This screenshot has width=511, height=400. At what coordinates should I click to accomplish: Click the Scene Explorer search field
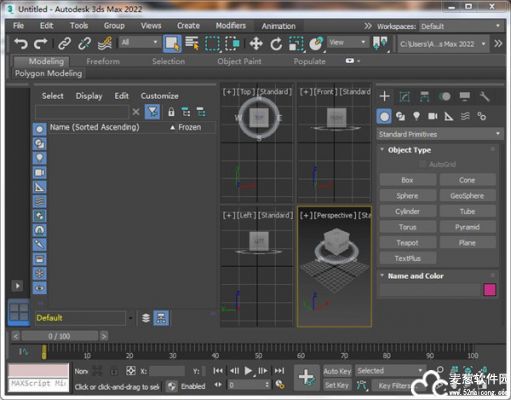[82, 112]
